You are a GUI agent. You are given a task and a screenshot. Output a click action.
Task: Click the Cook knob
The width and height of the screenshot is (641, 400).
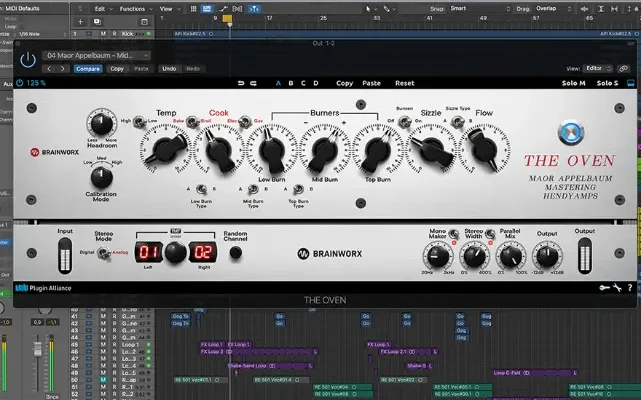click(220, 152)
